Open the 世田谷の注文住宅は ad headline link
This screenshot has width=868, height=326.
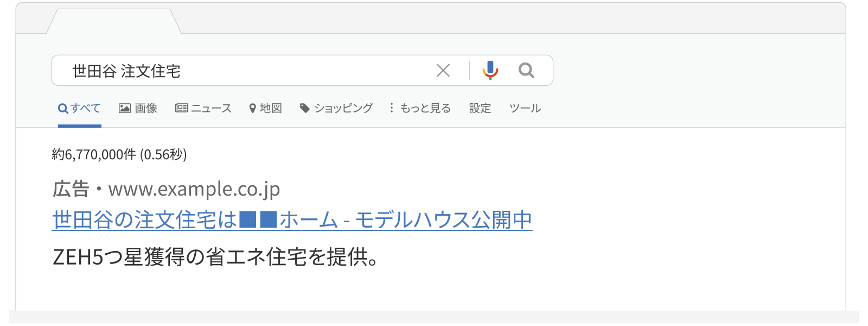tap(292, 220)
